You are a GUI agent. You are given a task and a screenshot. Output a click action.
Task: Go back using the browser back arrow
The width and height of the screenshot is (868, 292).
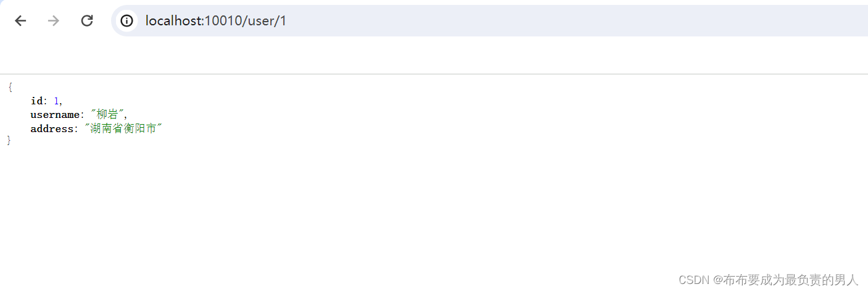[20, 21]
